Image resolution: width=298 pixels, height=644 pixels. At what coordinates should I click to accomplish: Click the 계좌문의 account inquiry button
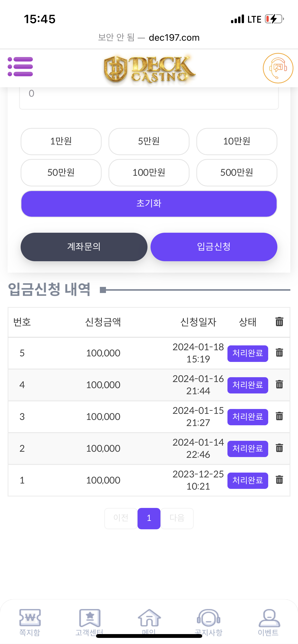(x=84, y=247)
